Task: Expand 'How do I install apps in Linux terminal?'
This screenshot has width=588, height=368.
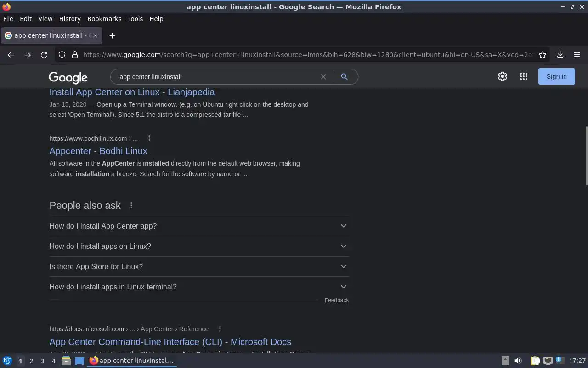Action: tap(199, 287)
